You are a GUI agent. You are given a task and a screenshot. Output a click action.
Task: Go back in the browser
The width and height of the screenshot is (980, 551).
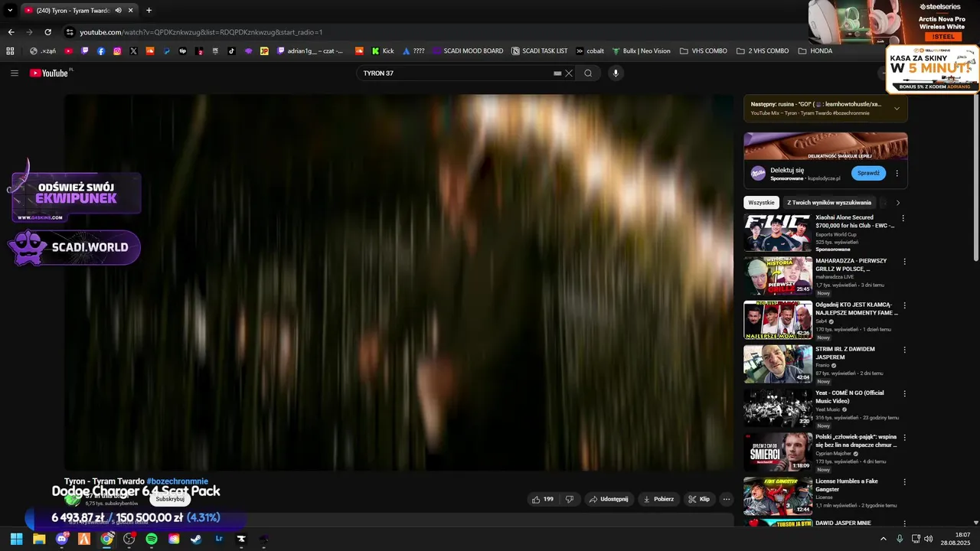pos(11,32)
